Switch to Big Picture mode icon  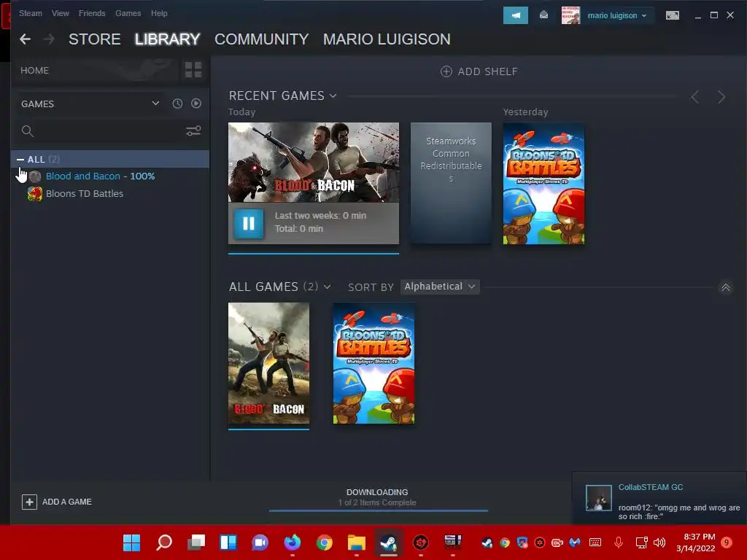672,15
